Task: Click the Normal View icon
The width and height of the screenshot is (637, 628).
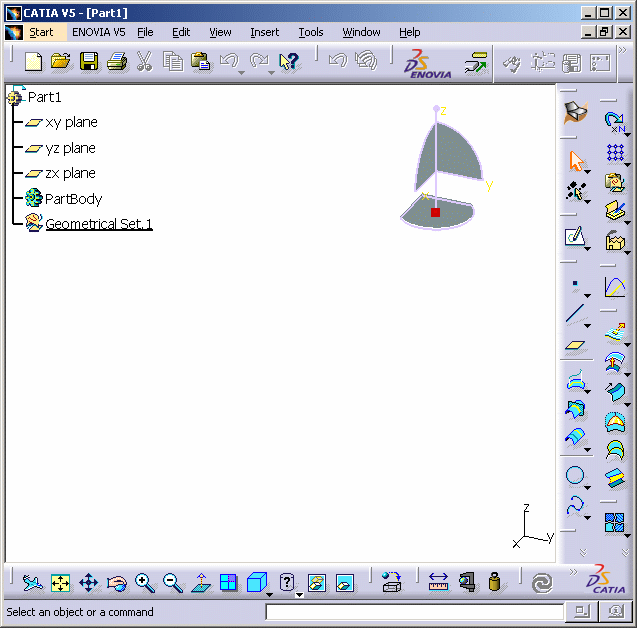Action: [x=201, y=583]
